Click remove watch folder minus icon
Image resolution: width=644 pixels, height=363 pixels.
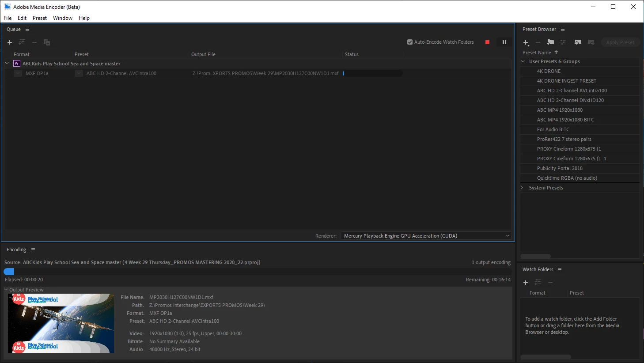(x=550, y=283)
